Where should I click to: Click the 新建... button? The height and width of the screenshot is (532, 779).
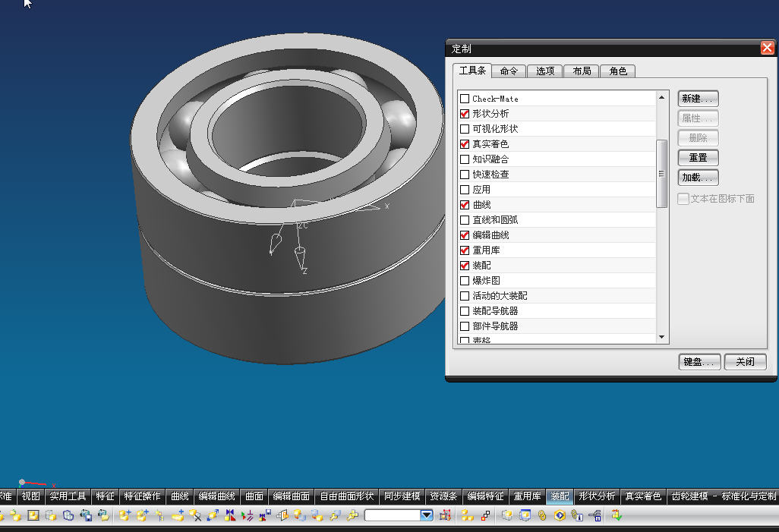pyautogui.click(x=698, y=99)
